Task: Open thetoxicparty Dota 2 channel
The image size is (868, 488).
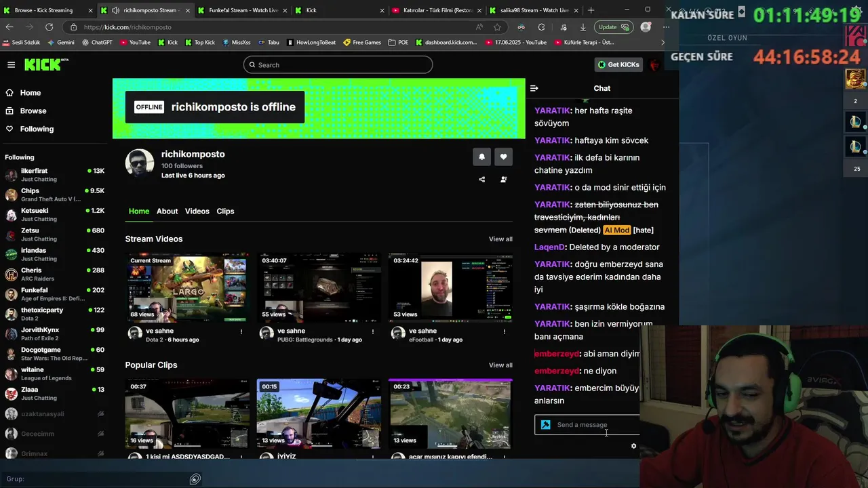Action: (x=55, y=314)
